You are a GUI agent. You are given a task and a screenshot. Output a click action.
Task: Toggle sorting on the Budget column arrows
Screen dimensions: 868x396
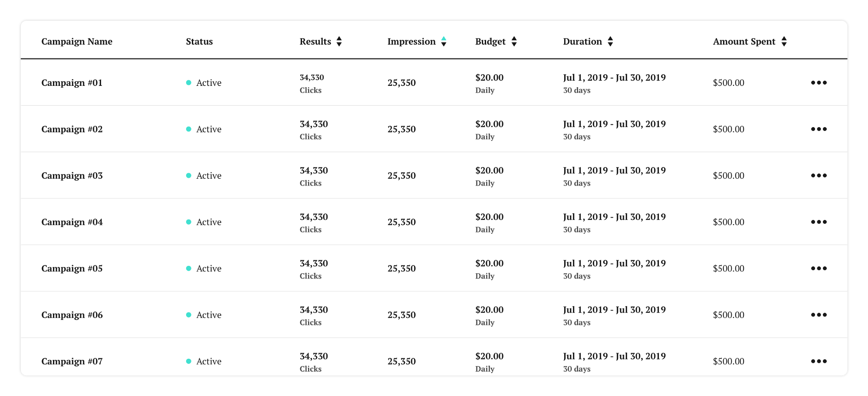tap(514, 42)
